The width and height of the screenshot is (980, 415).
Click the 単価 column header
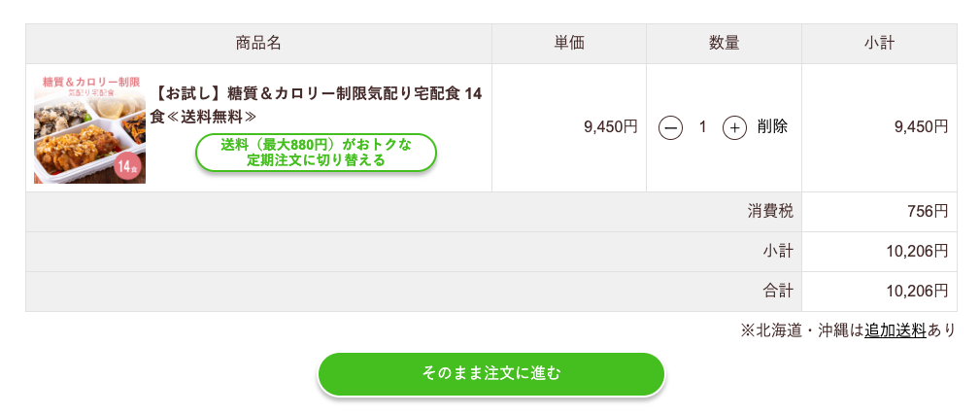(569, 44)
